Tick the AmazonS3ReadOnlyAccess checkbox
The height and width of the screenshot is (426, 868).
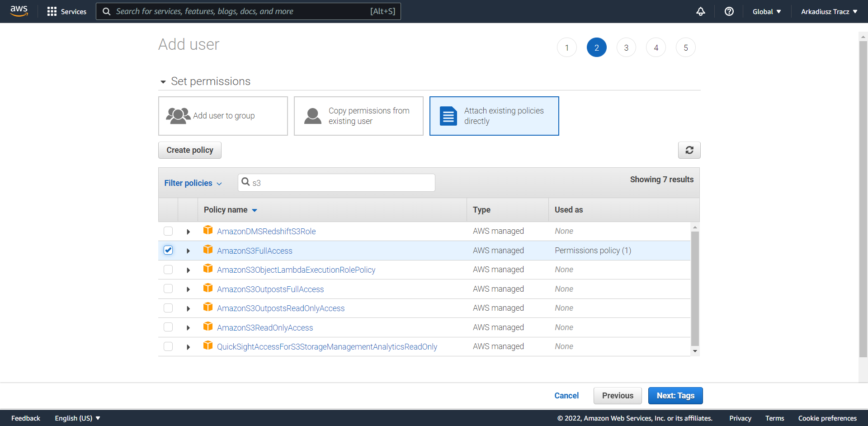[168, 327]
